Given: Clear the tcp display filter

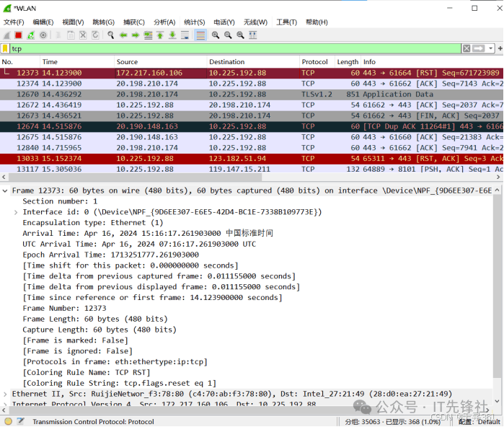Looking at the screenshot, I should (467, 48).
